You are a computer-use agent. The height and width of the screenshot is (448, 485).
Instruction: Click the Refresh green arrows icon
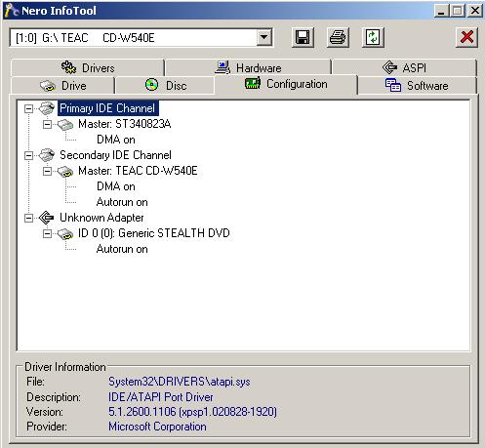pos(373,37)
